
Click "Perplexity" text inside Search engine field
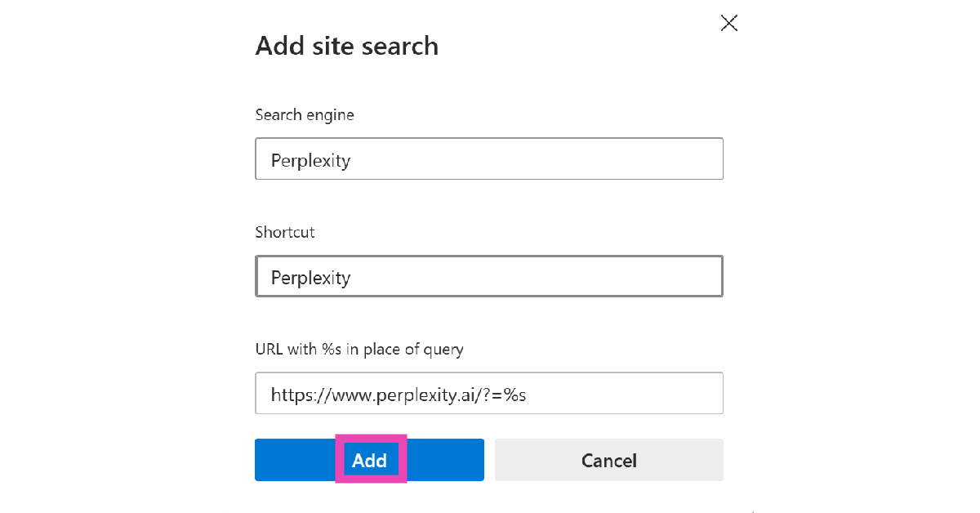point(310,160)
